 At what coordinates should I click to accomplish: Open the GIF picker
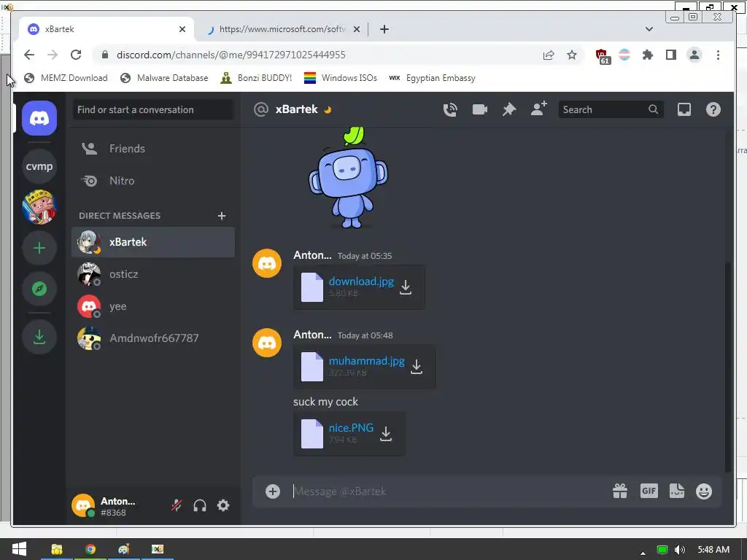[x=649, y=491]
